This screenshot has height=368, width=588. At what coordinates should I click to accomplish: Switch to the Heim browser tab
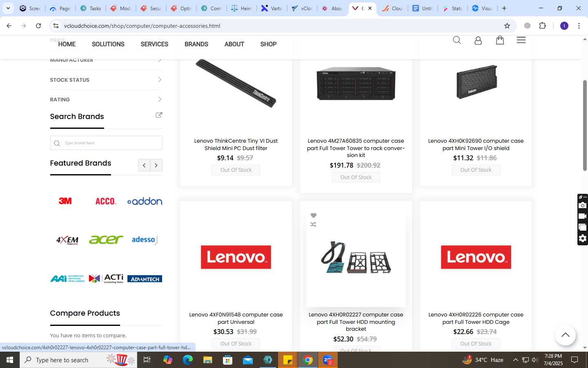(242, 8)
